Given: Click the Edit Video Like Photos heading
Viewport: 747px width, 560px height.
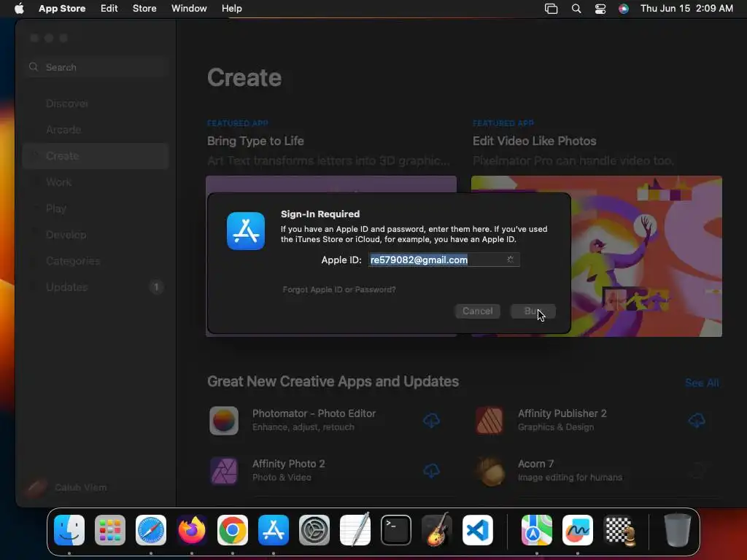Looking at the screenshot, I should [534, 141].
